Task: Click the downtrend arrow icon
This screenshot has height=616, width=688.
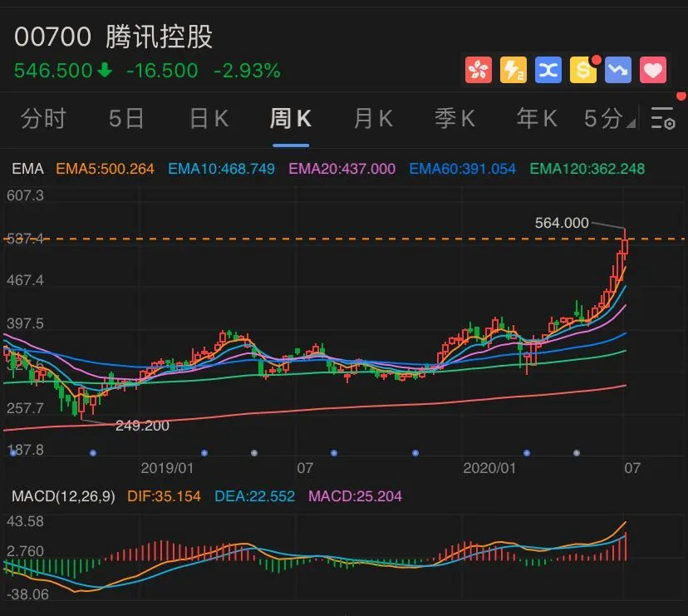Action: (x=618, y=70)
